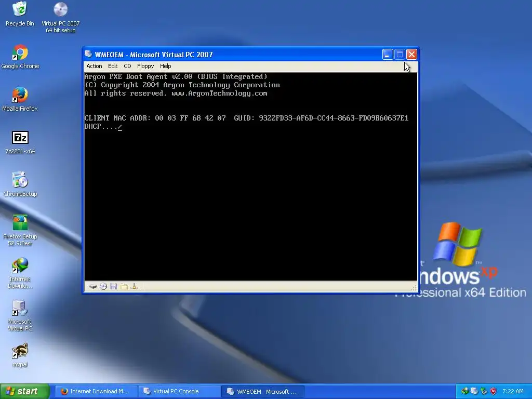Open the CD menu in Virtual PC
Viewport: 532px width, 399px height.
point(127,66)
